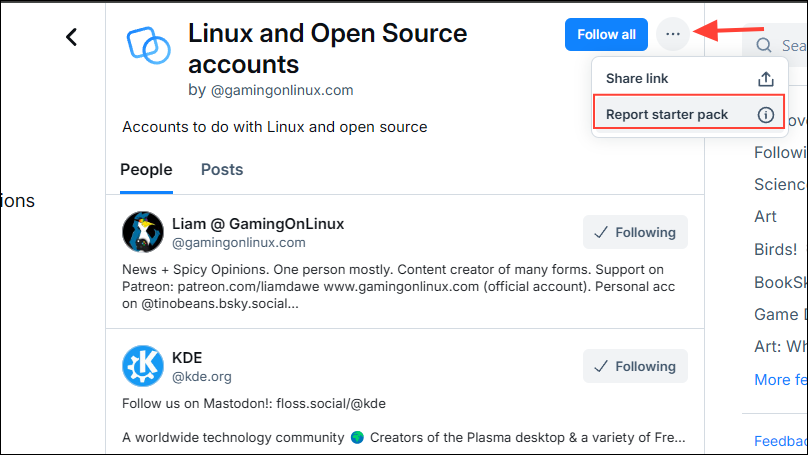Viewport: 808px width, 455px height.
Task: Open creator link @gamingonlinux.com under title
Action: pyautogui.click(x=282, y=90)
